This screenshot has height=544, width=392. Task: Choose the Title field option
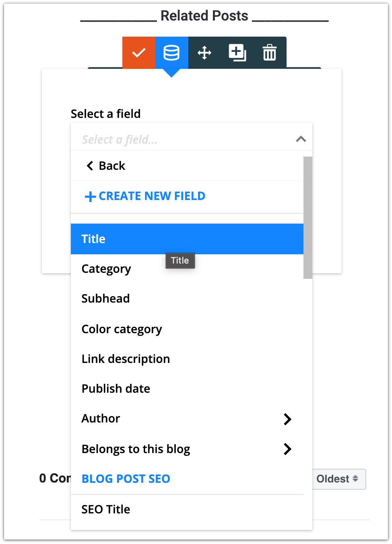pos(187,239)
